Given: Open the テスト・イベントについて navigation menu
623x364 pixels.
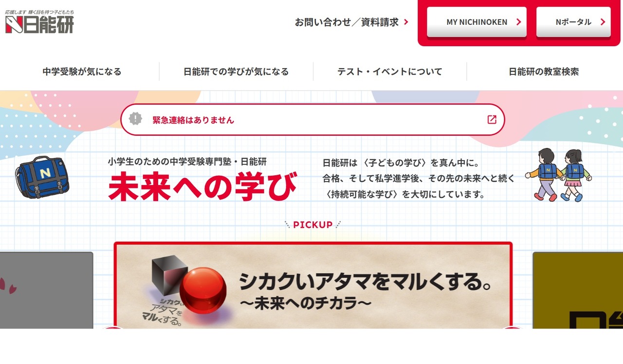Looking at the screenshot, I should (x=390, y=71).
